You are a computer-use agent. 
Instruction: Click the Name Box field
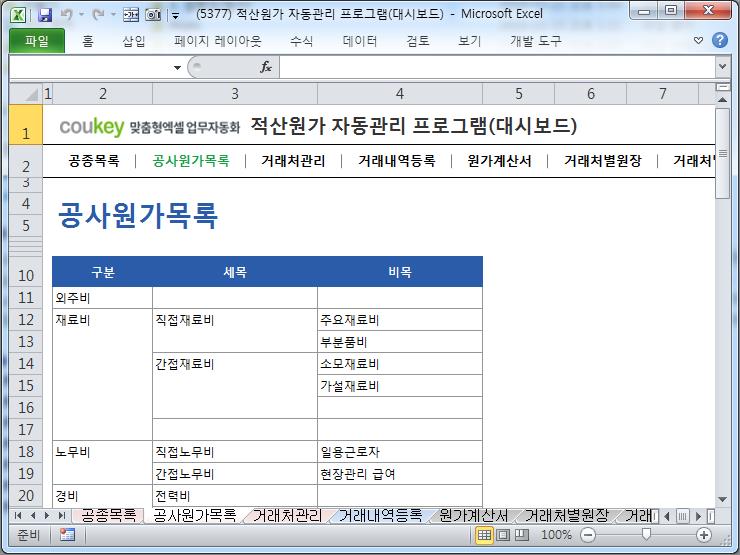[90, 67]
